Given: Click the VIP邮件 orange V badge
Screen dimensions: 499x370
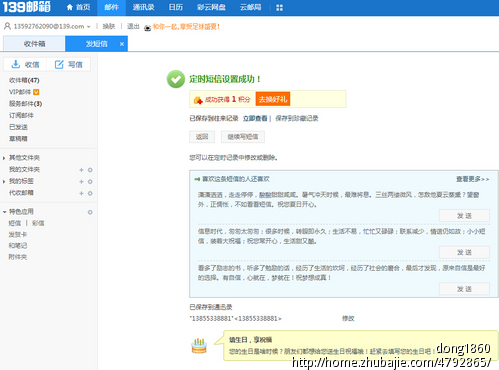Looking at the screenshot, I should (x=36, y=92).
